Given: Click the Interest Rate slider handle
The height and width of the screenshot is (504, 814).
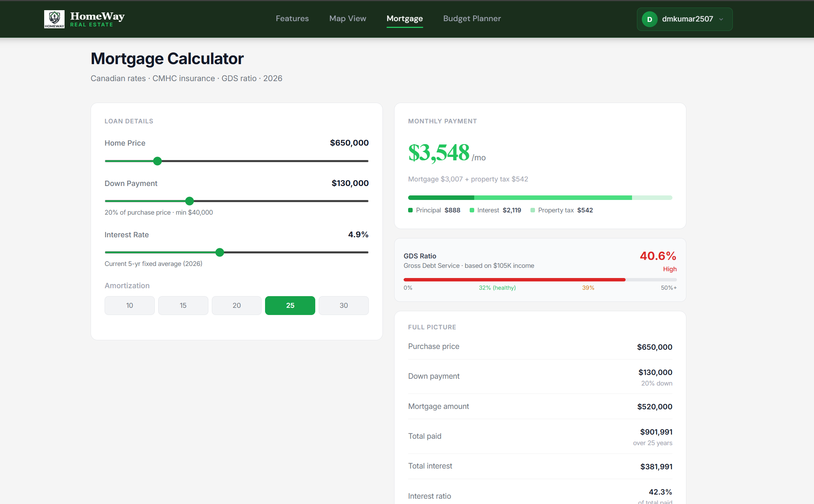Looking at the screenshot, I should (220, 252).
